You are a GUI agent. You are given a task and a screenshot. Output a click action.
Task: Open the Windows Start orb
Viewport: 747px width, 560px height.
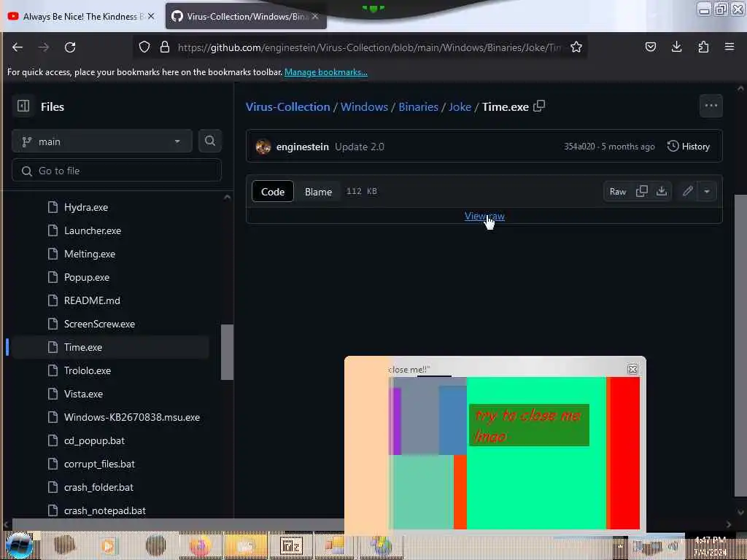(19, 545)
